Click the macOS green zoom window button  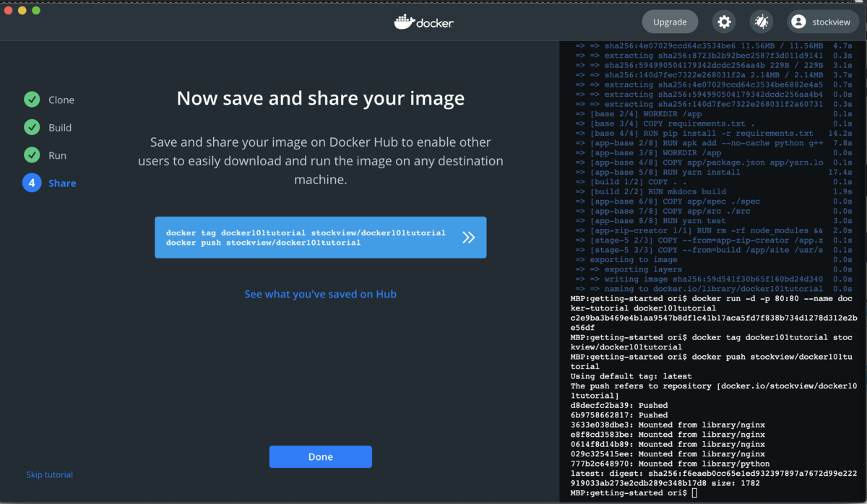(36, 10)
